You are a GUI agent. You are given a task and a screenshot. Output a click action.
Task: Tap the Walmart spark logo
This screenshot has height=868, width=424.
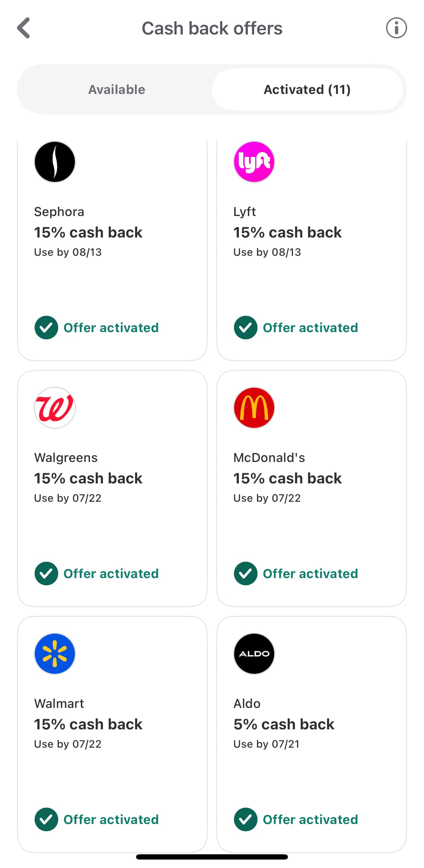55,654
